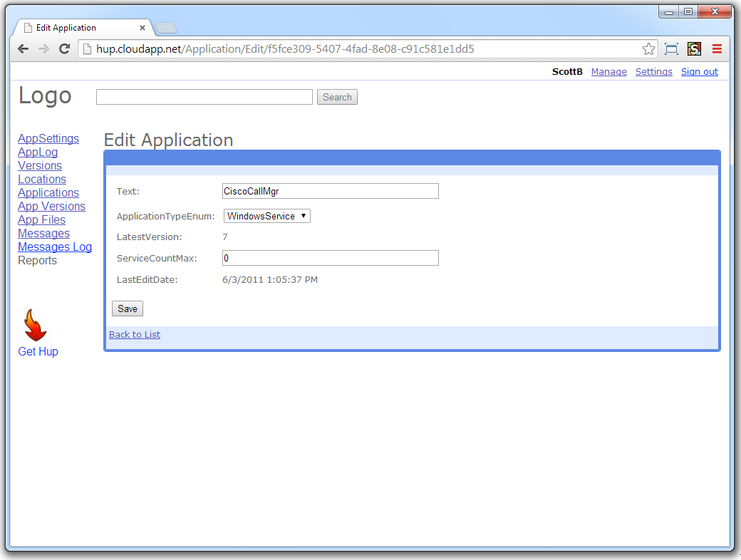The height and width of the screenshot is (560, 741).
Task: Click the browser back arrow
Action: [x=23, y=49]
